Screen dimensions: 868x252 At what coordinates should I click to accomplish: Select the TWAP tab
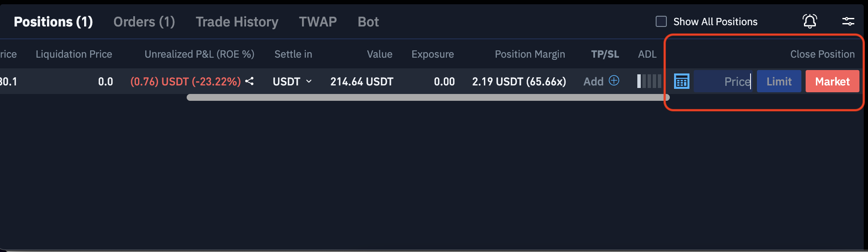[318, 22]
